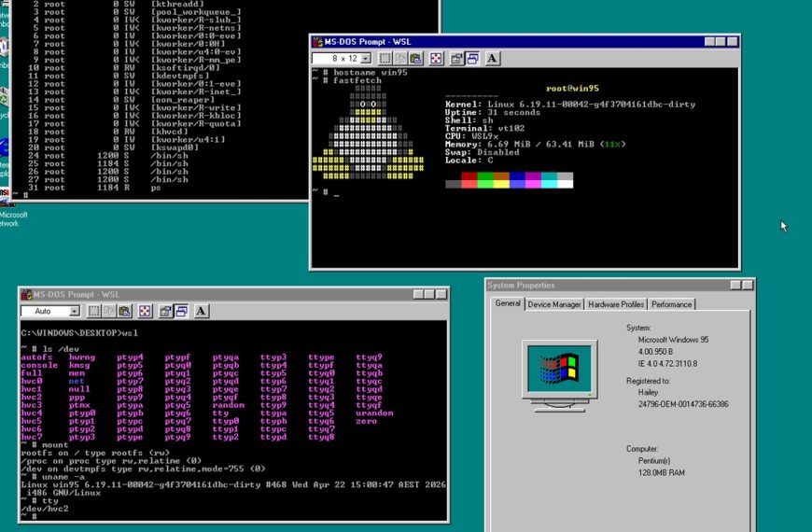The height and width of the screenshot is (532, 812).
Task: Open the Performance tab
Action: (671, 304)
